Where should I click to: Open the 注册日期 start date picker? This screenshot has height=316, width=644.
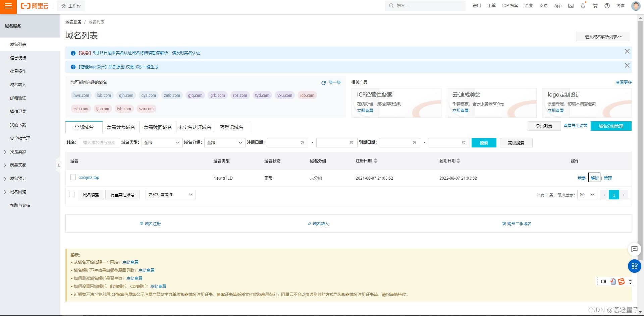(x=287, y=143)
